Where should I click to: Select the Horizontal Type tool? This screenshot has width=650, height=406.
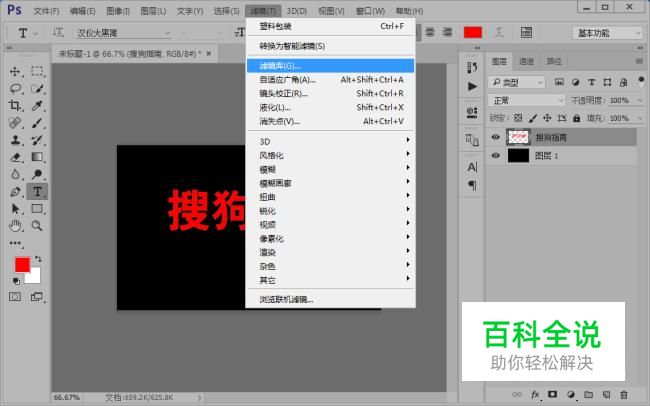37,192
